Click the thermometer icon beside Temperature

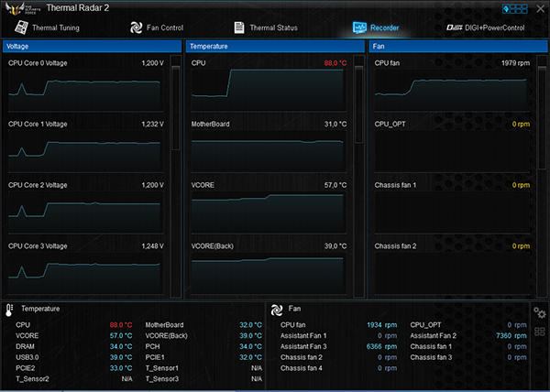[x=9, y=310]
